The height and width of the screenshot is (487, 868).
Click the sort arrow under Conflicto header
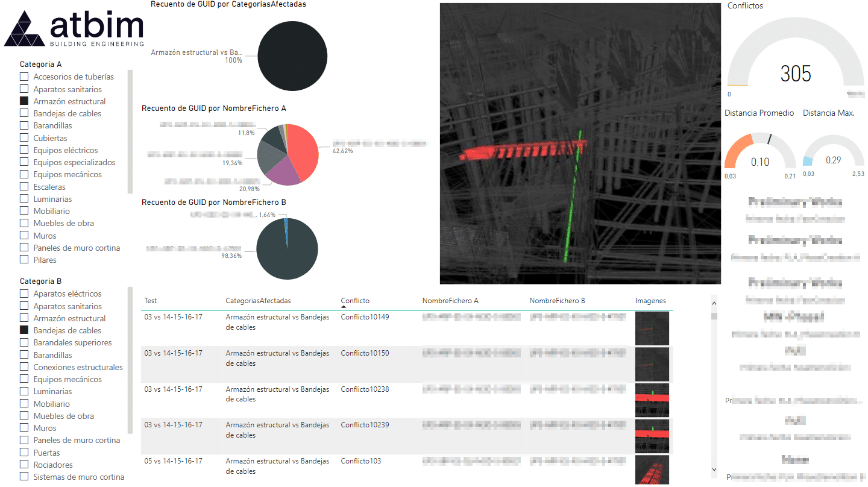(343, 307)
